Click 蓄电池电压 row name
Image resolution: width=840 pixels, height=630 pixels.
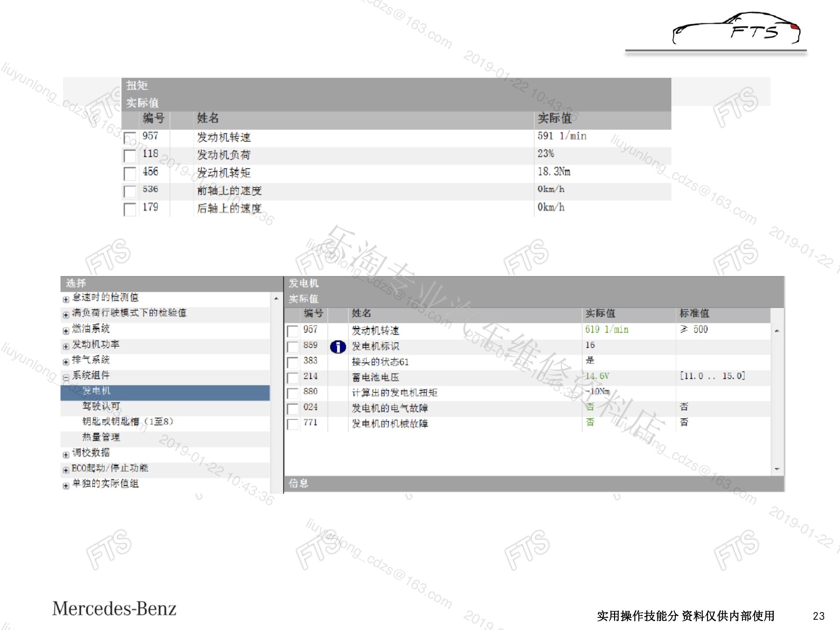[376, 377]
